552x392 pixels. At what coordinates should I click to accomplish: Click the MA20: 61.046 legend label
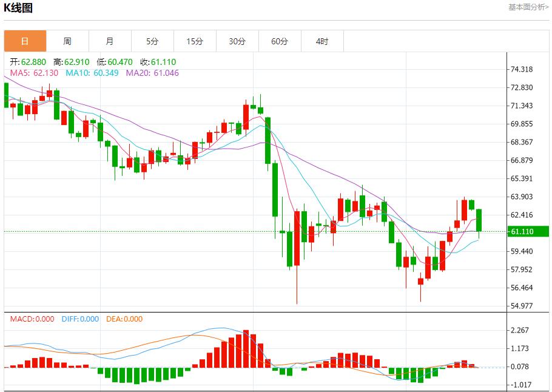click(152, 73)
